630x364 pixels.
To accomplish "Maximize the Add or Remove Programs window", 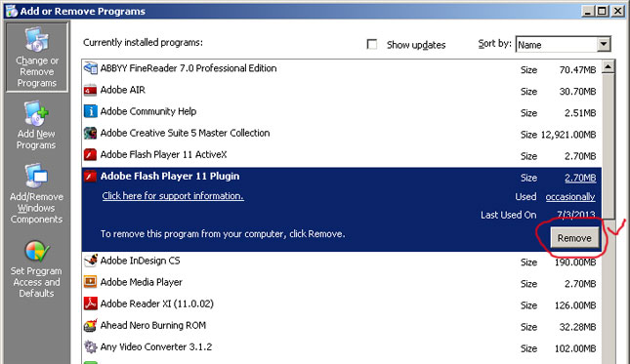I will point(602,11).
